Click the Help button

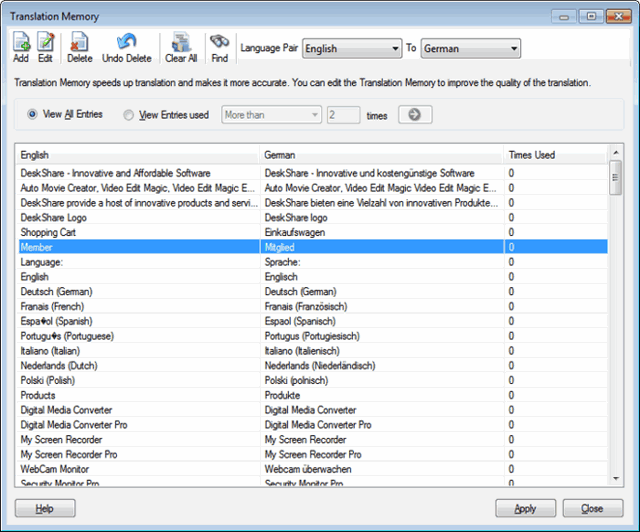(45, 509)
